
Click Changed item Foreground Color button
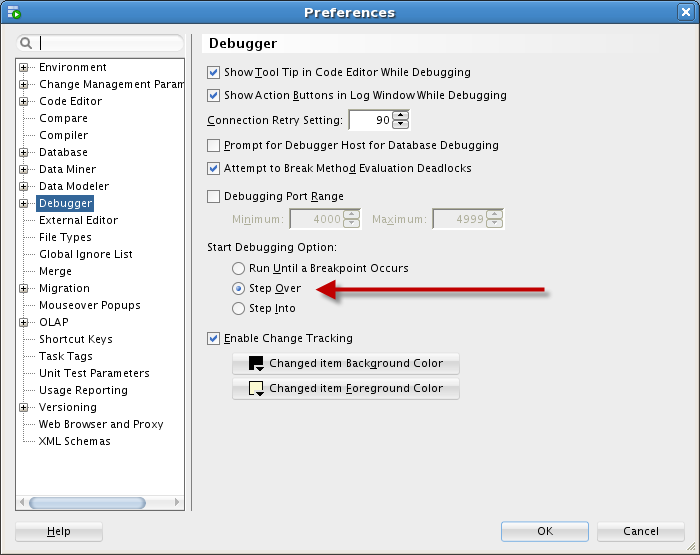[x=346, y=388]
